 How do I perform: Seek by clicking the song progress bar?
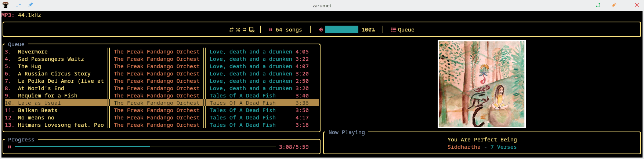click(x=145, y=147)
